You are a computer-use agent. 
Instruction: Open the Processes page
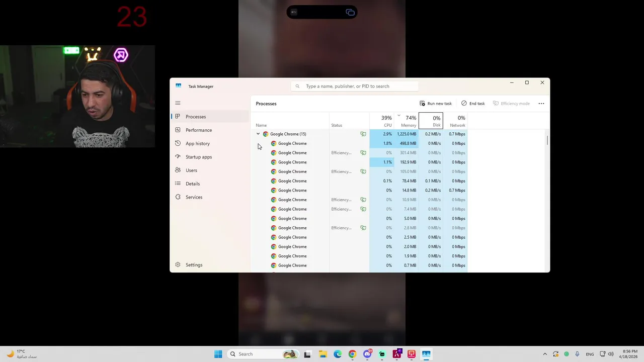tap(209, 117)
